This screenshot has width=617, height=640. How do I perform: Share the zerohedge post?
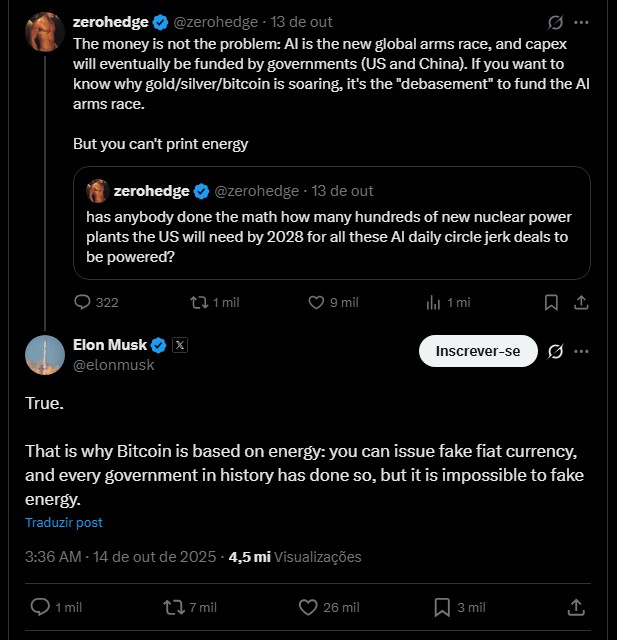[582, 302]
